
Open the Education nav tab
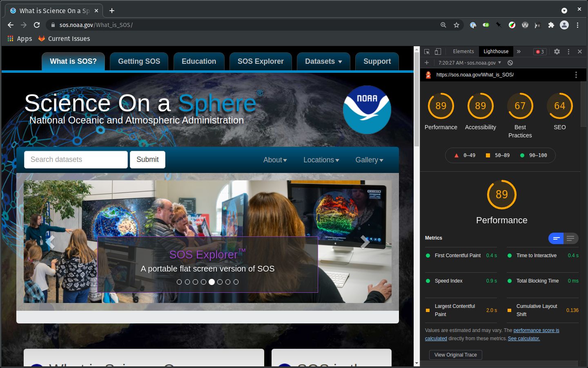pyautogui.click(x=199, y=61)
